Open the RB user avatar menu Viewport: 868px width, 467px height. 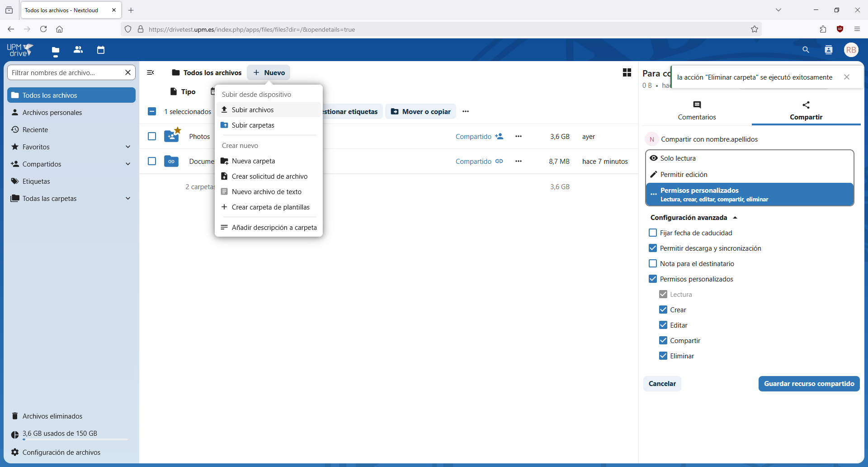[x=851, y=50]
